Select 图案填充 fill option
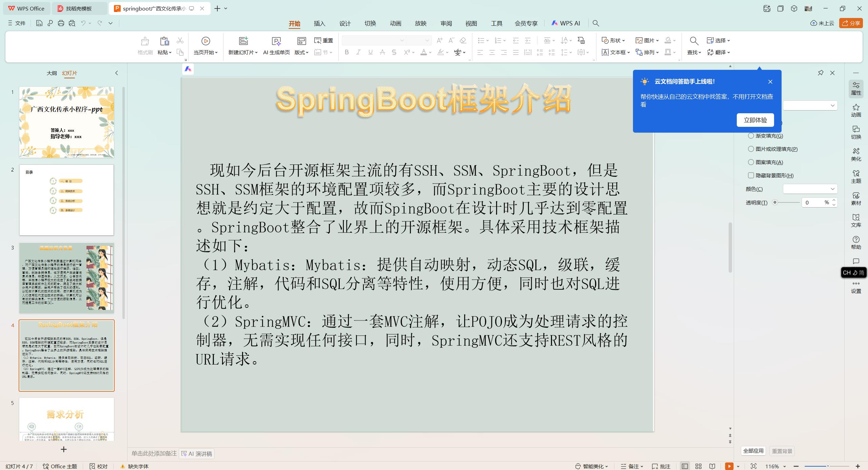Screen dimensions: 868x470 (x=751, y=162)
